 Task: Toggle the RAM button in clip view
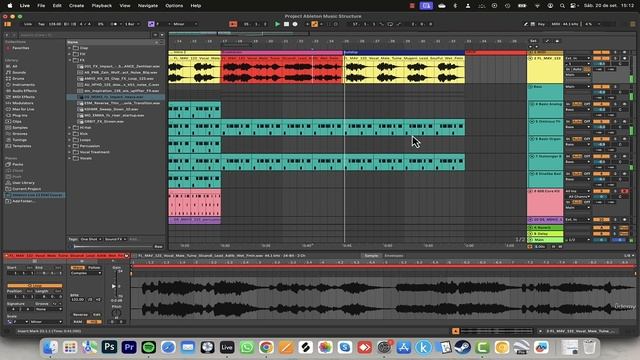[78, 322]
